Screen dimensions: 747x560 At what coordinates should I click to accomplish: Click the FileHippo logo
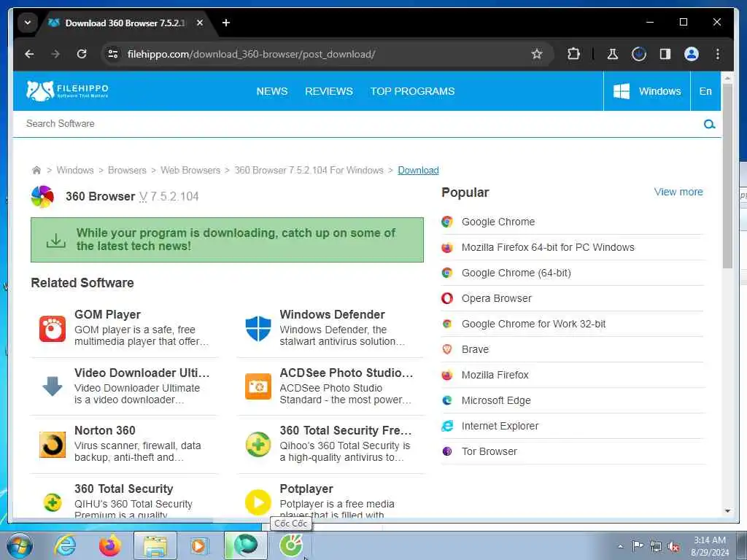(x=67, y=90)
